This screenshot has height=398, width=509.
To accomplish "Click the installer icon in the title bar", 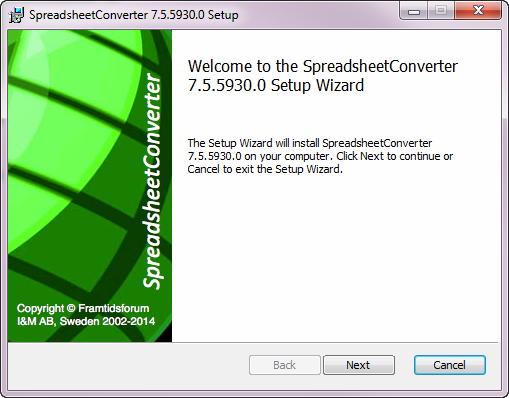I will pos(17,15).
